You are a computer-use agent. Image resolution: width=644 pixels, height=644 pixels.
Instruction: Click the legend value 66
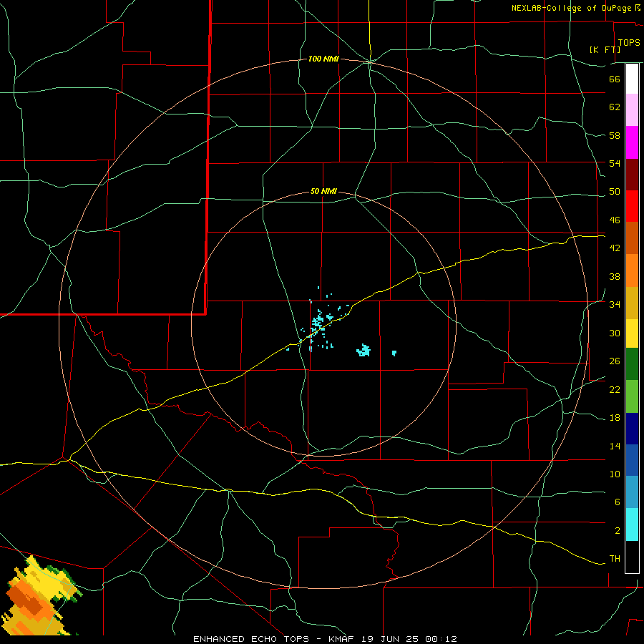point(615,79)
